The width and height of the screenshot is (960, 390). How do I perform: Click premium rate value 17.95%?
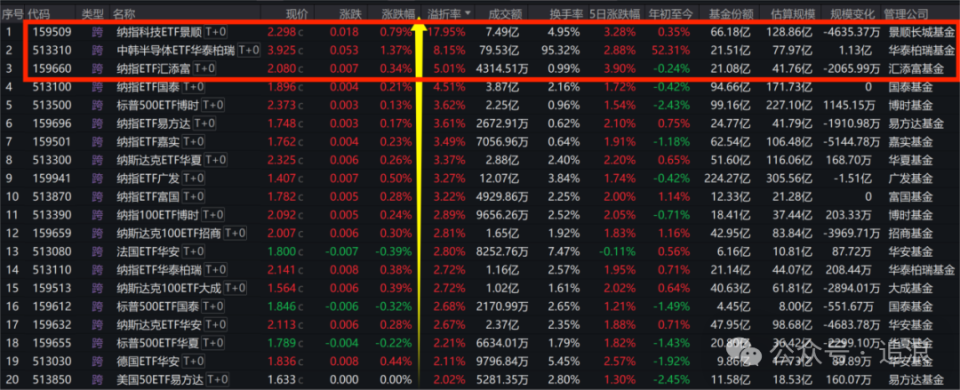(446, 32)
